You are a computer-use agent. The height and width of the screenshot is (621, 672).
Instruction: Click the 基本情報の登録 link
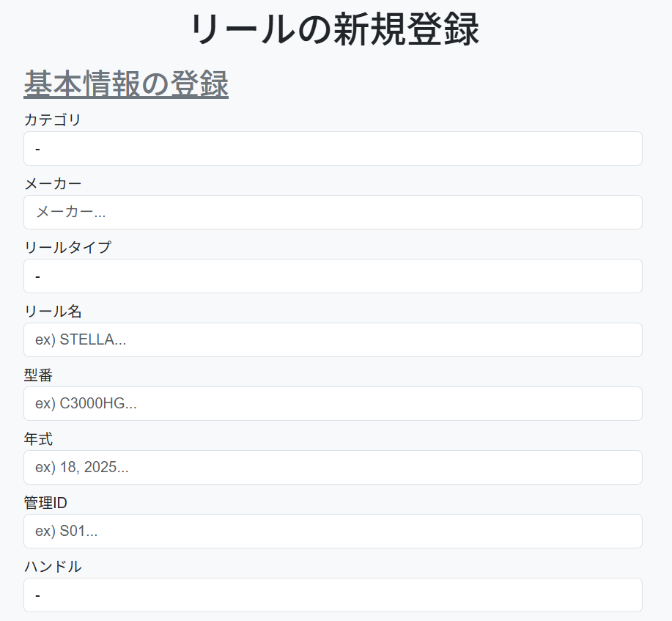[126, 84]
